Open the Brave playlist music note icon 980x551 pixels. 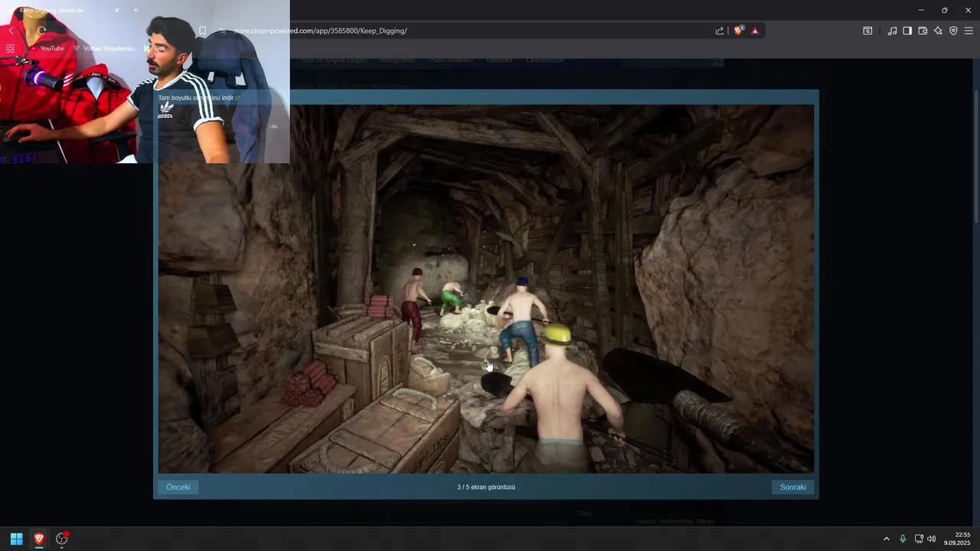click(892, 31)
